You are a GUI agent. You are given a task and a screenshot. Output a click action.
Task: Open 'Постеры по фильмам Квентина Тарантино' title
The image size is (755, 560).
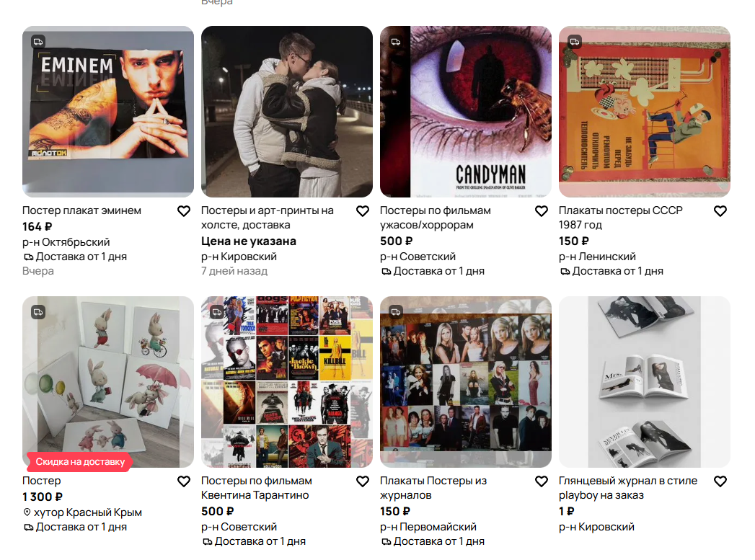(x=257, y=488)
